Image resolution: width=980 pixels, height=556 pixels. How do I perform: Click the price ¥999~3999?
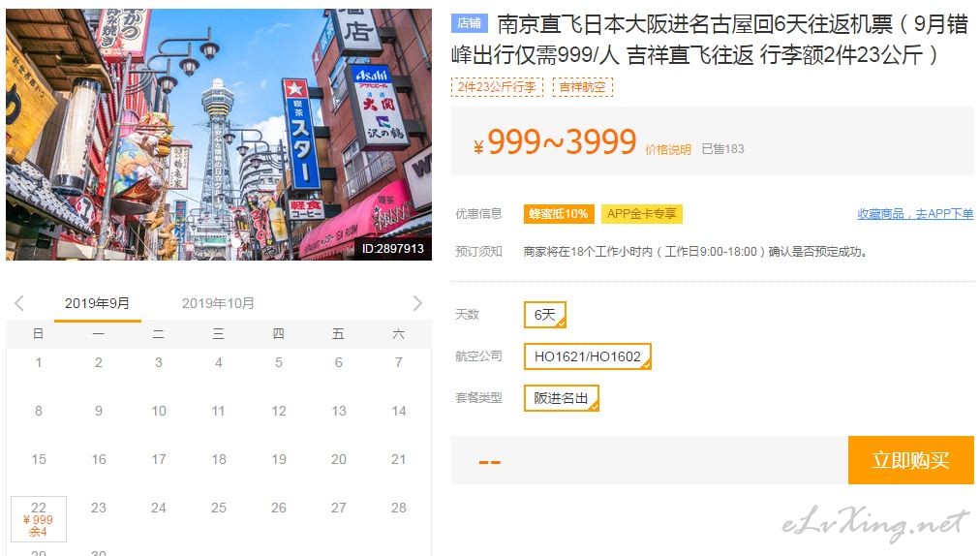tap(555, 142)
